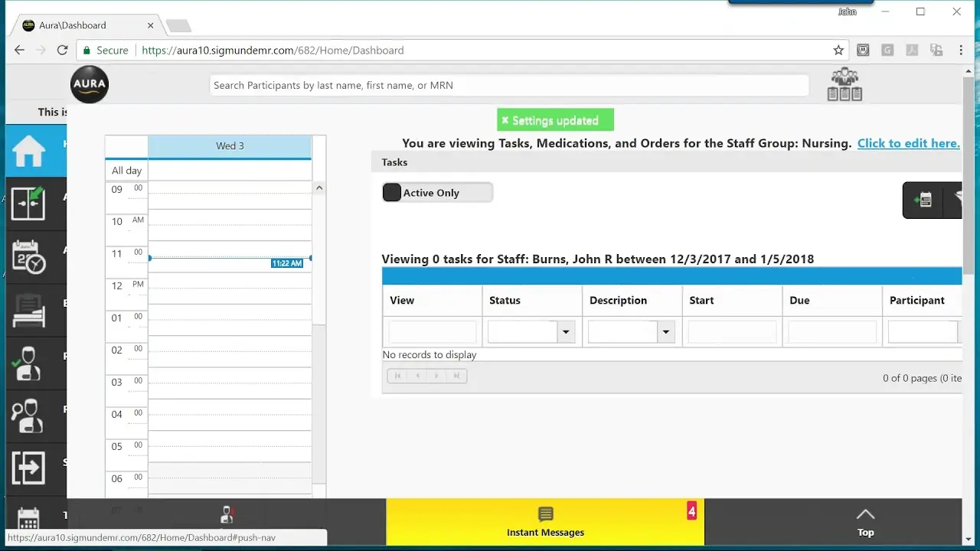Click the 'Click to edit here' link
This screenshot has height=551, width=980.
908,143
